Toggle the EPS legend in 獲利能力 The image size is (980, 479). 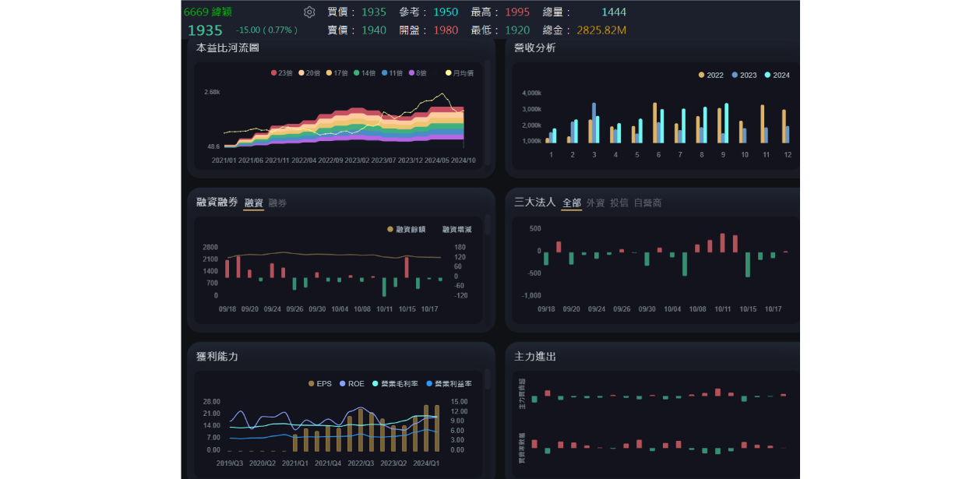[x=320, y=384]
